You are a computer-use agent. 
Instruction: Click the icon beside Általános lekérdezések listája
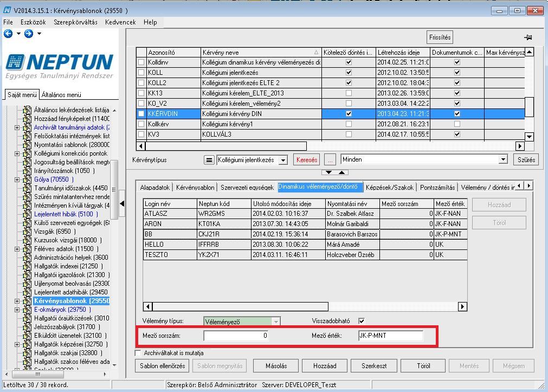tap(27, 110)
